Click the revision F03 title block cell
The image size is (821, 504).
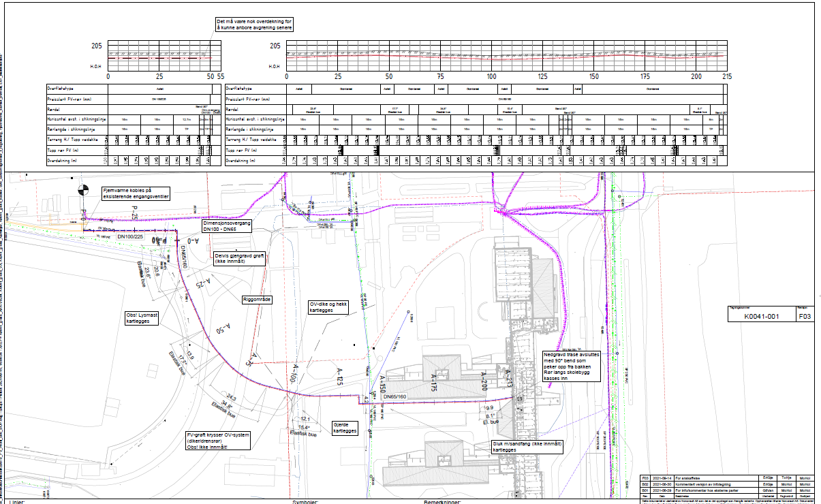(x=803, y=317)
